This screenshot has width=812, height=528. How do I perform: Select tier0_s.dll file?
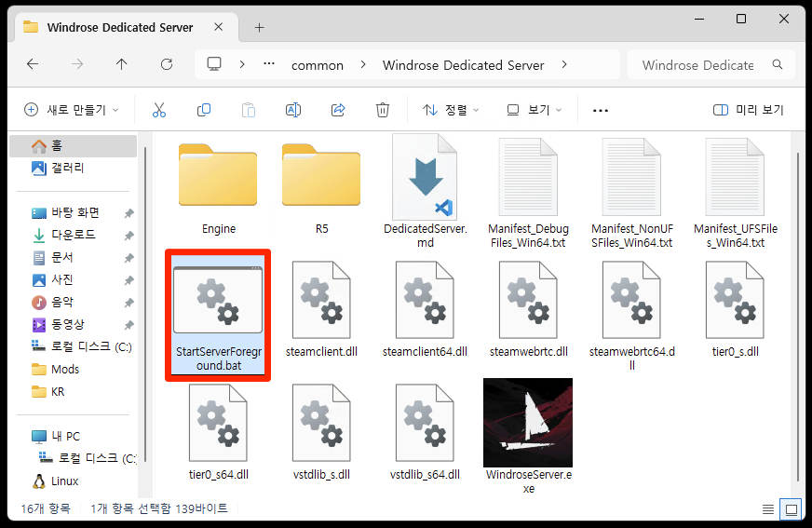736,309
